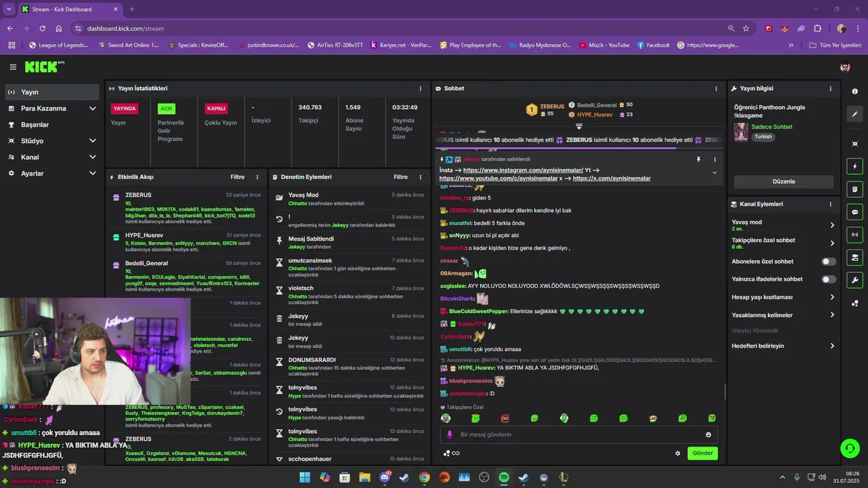Click the info icon in right rail
Screen dimensions: 868x488
(854, 91)
